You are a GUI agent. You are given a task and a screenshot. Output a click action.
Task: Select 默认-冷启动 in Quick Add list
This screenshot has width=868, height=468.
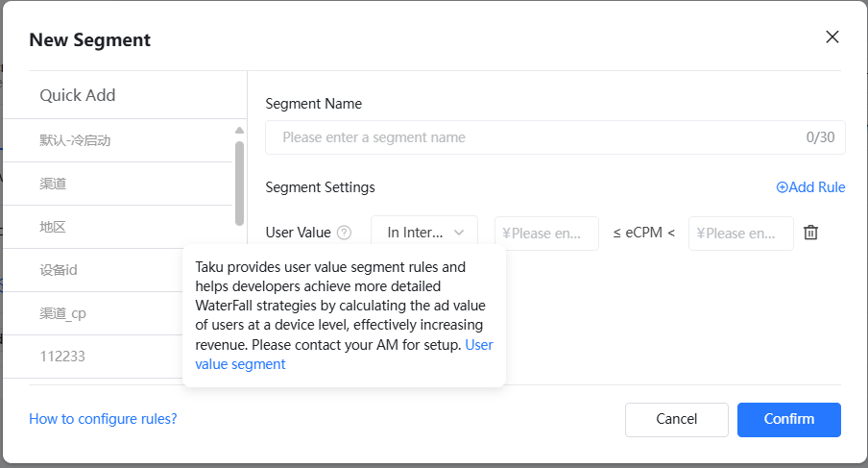tap(117, 140)
